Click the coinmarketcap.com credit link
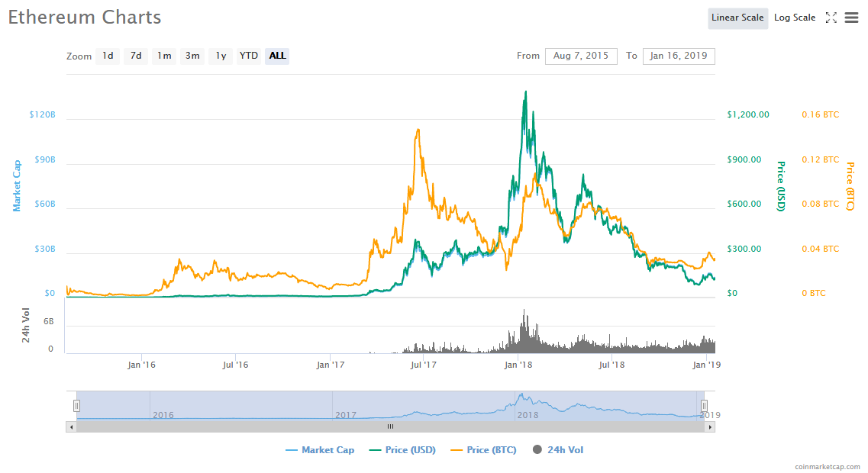 828,467
